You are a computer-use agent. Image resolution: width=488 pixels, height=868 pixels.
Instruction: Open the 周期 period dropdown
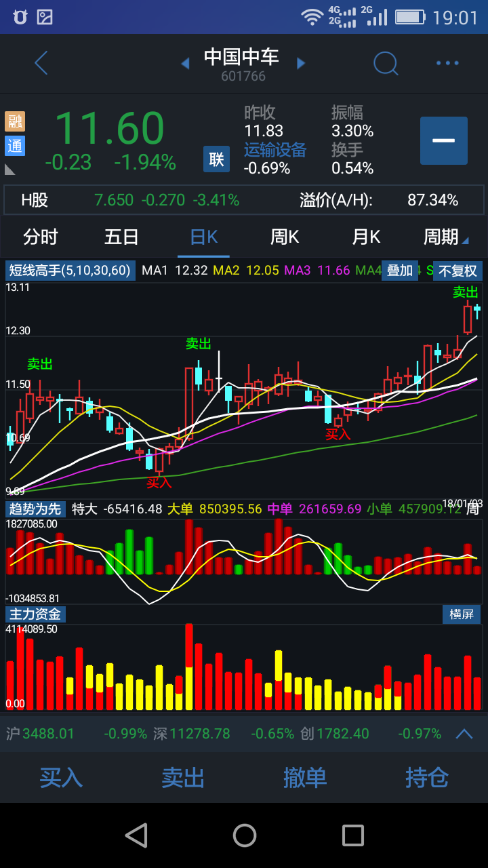pos(446,237)
